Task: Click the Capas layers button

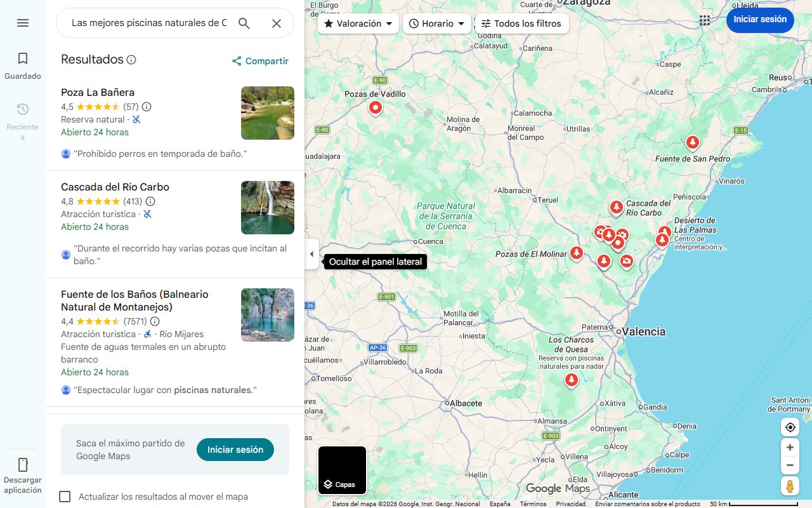Action: (x=342, y=470)
